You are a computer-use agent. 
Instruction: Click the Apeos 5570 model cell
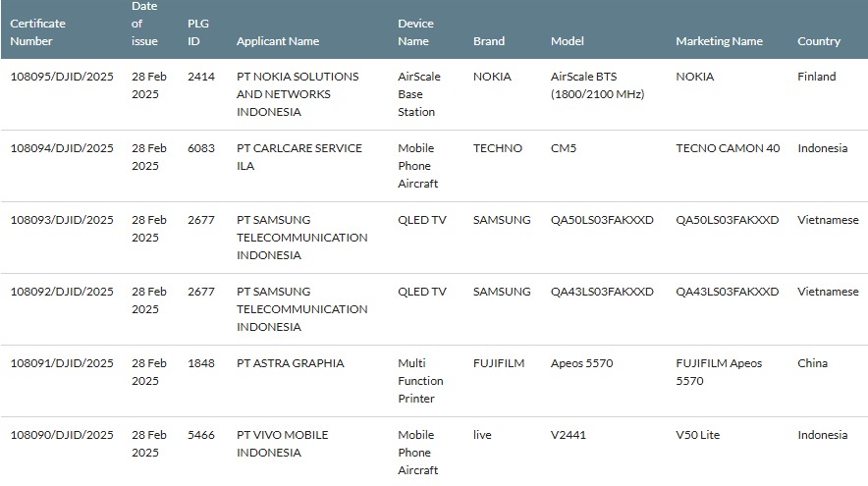[x=582, y=363]
